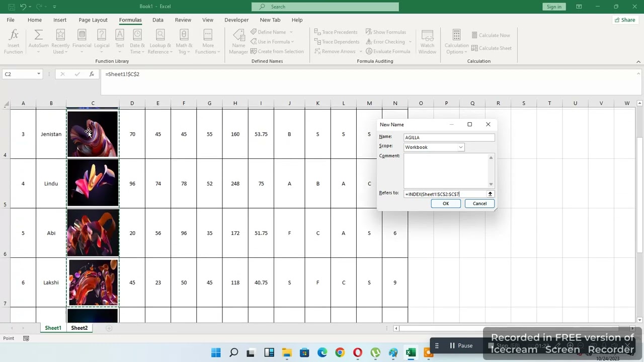Switch to the Insert tab
This screenshot has height=362, width=644.
pyautogui.click(x=60, y=20)
